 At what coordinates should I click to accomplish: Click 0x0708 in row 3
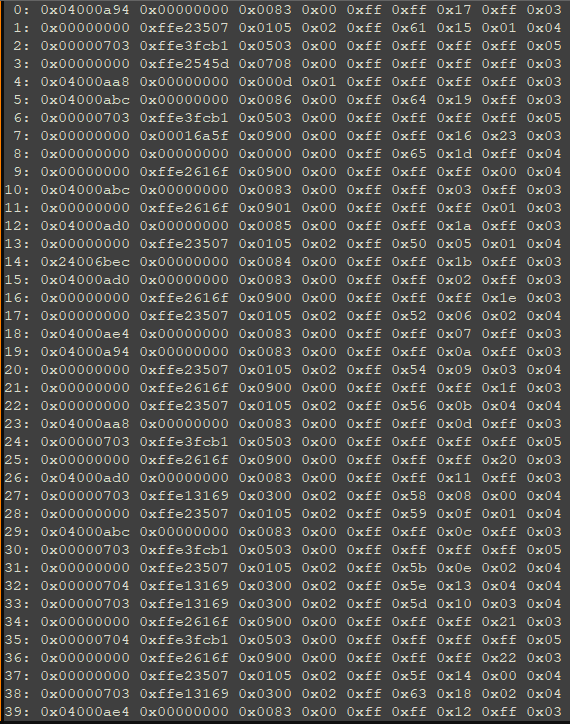click(265, 64)
